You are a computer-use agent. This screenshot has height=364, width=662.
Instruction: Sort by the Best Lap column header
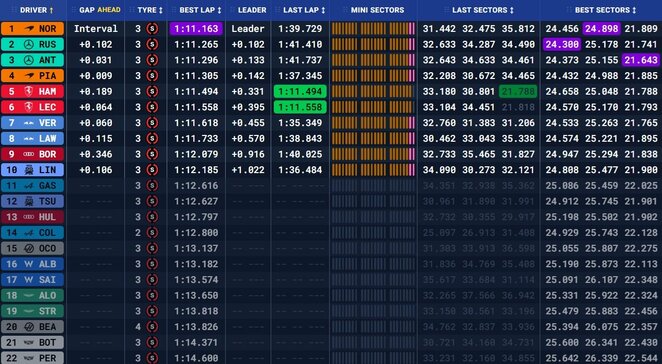(200, 10)
